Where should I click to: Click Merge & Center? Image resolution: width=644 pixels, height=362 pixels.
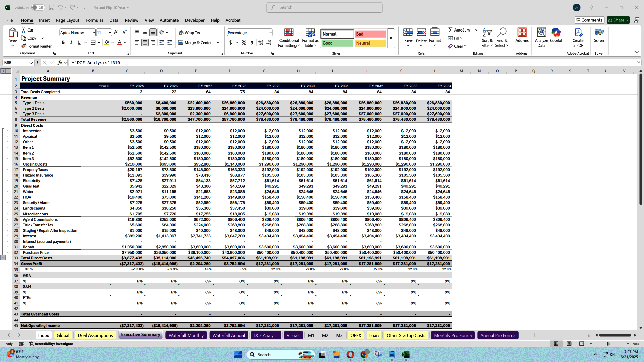(196, 43)
